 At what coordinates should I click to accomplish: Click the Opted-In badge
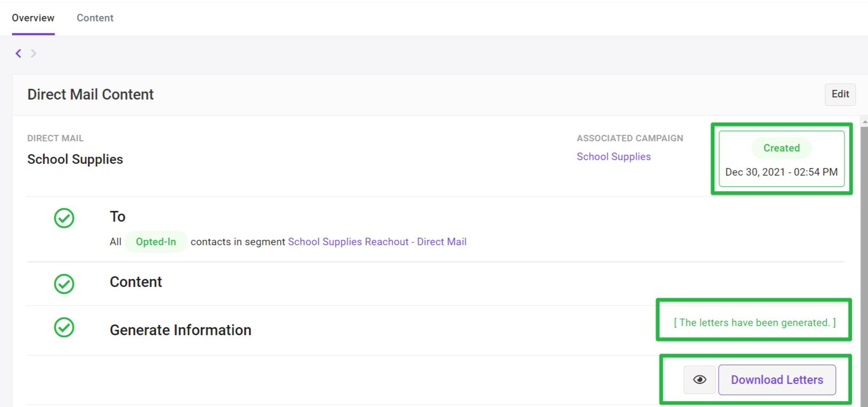pos(156,242)
